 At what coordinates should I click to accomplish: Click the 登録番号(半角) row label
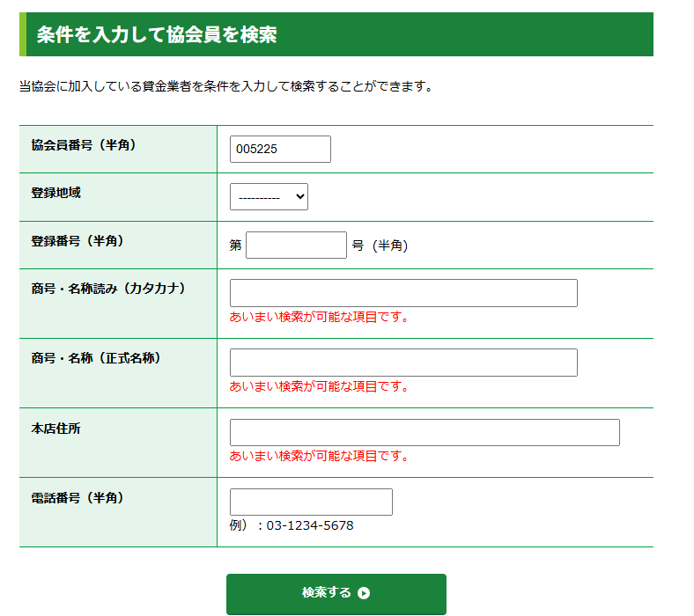tap(78, 240)
